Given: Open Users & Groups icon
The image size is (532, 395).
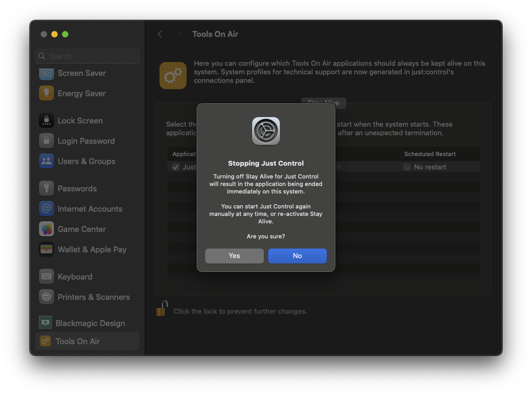Looking at the screenshot, I should 46,161.
